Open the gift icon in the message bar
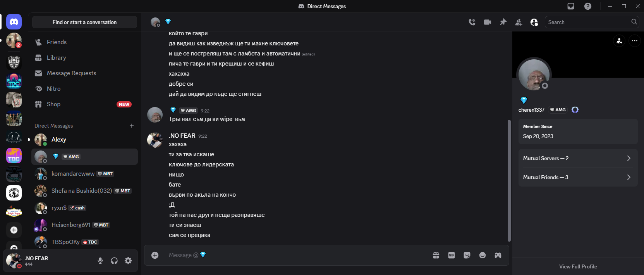 tap(436, 255)
